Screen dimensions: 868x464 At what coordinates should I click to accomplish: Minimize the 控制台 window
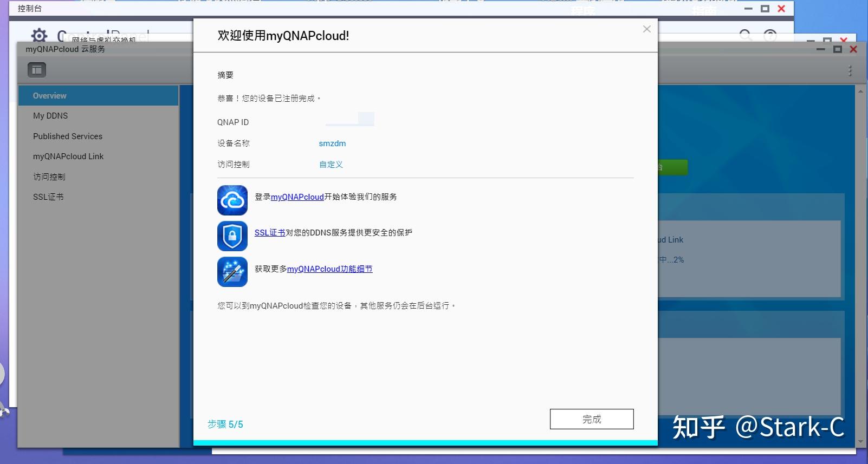[x=748, y=9]
